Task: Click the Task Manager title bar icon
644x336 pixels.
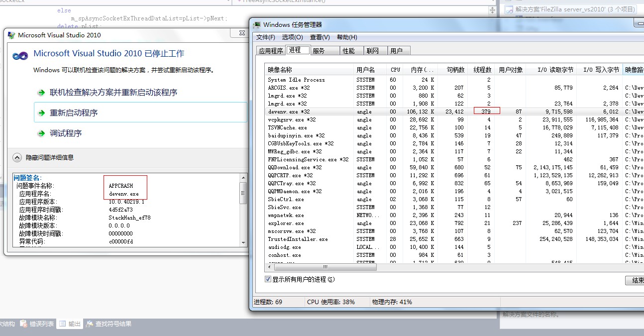Action: pyautogui.click(x=257, y=24)
